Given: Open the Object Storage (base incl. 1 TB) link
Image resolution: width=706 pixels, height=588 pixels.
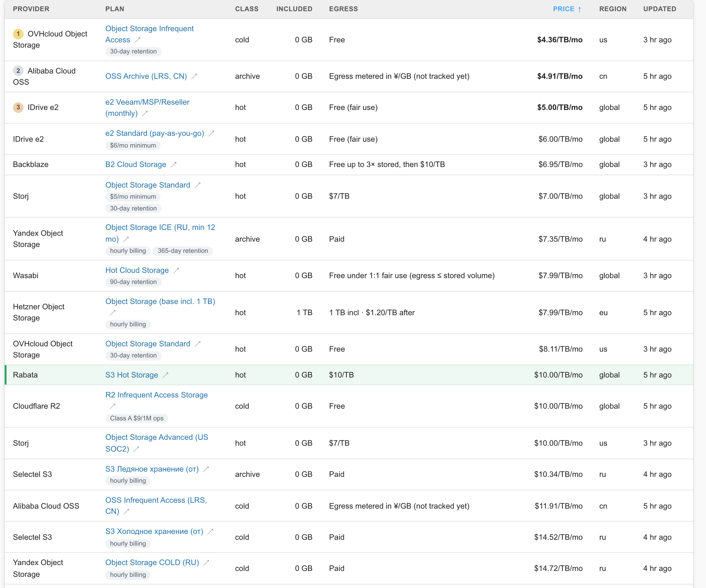Looking at the screenshot, I should [160, 302].
